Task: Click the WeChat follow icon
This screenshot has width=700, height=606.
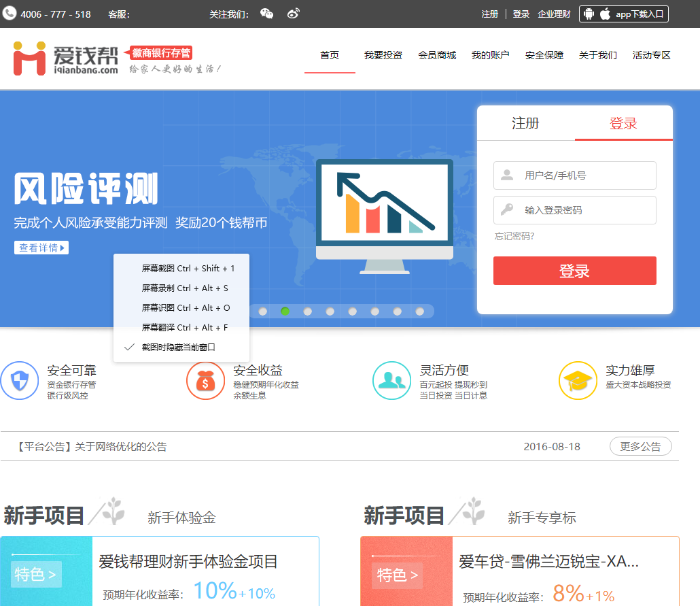Action: [266, 13]
